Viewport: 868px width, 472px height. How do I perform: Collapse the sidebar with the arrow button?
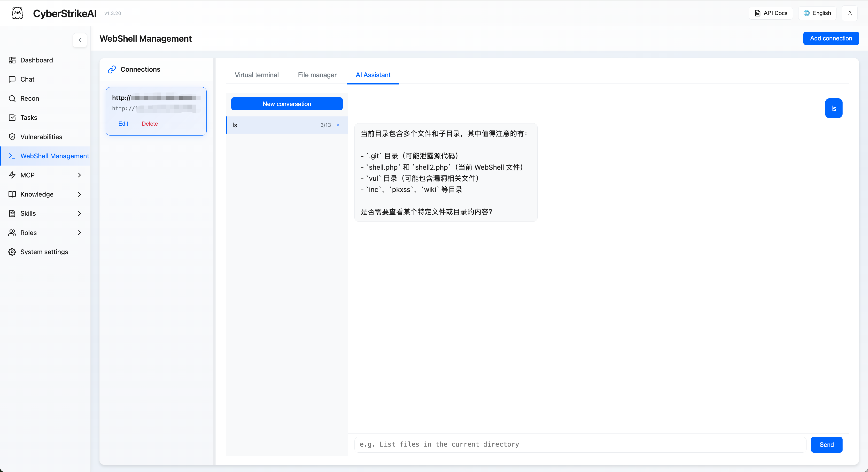coord(80,40)
